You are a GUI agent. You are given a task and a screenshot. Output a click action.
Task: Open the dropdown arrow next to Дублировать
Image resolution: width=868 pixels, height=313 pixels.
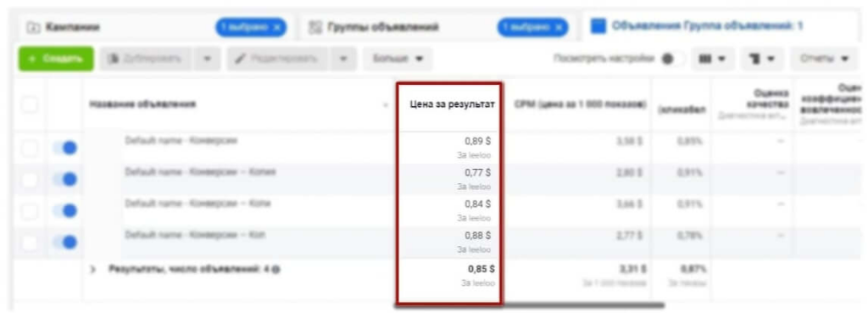tap(207, 59)
